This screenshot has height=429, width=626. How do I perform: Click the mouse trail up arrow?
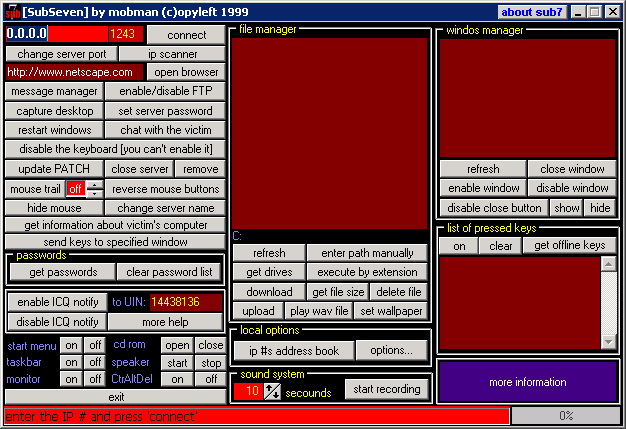pyautogui.click(x=94, y=184)
